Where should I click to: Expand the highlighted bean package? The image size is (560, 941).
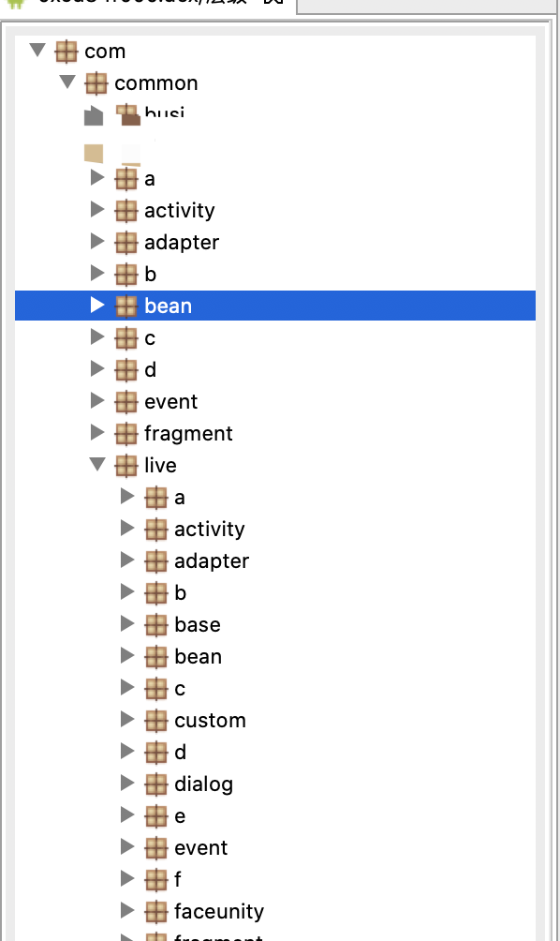tap(97, 305)
